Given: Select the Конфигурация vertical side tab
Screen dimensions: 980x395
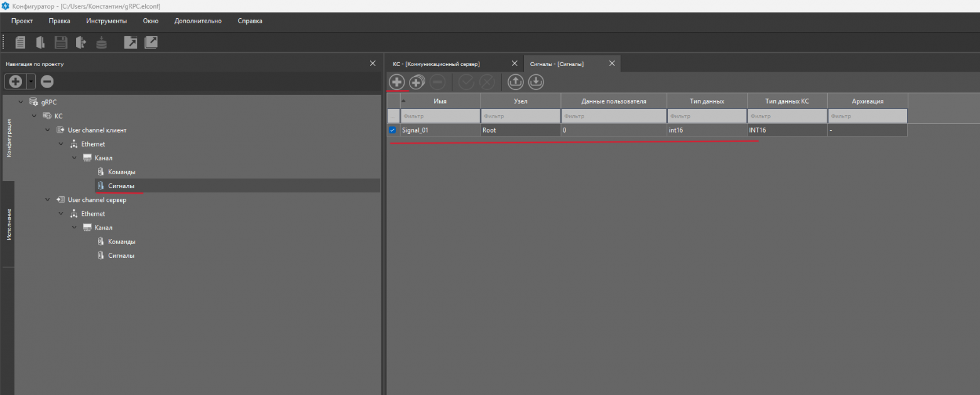Looking at the screenshot, I should 8,137.
